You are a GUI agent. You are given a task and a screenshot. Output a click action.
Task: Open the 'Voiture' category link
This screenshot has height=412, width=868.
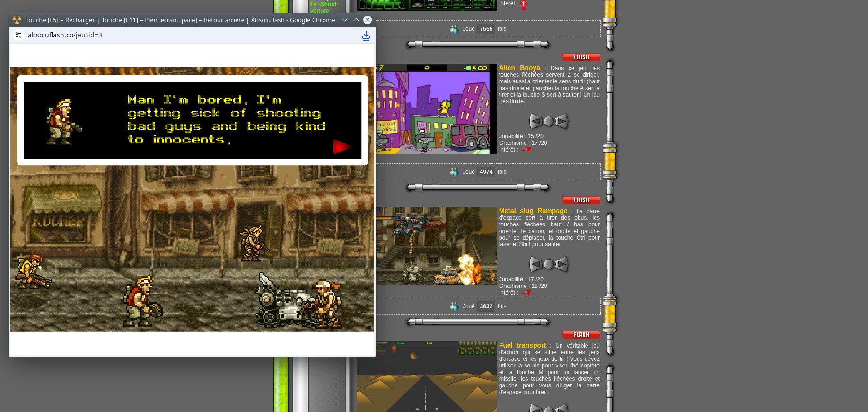click(319, 11)
